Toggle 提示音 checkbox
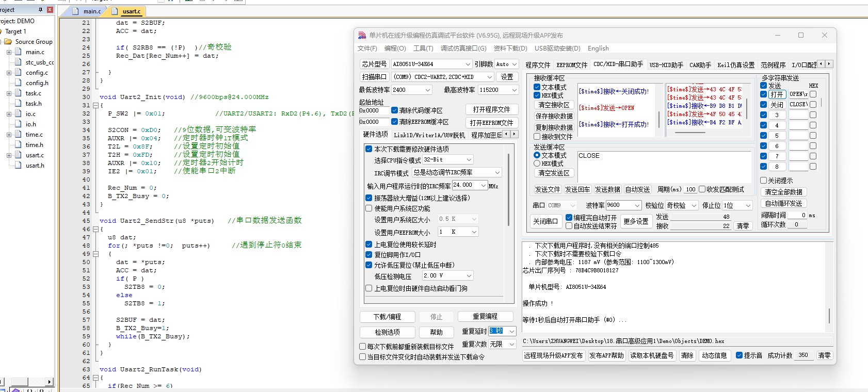The height and width of the screenshot is (392, 868). [739, 355]
